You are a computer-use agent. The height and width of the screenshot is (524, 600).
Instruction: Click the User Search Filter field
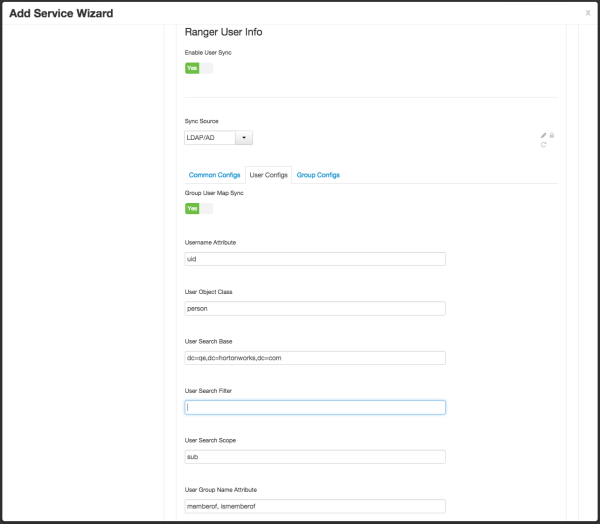coord(315,407)
